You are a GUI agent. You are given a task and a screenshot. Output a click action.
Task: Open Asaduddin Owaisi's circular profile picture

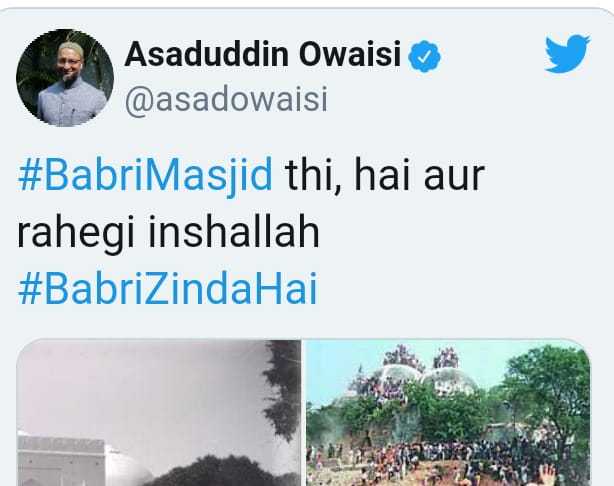pos(65,78)
